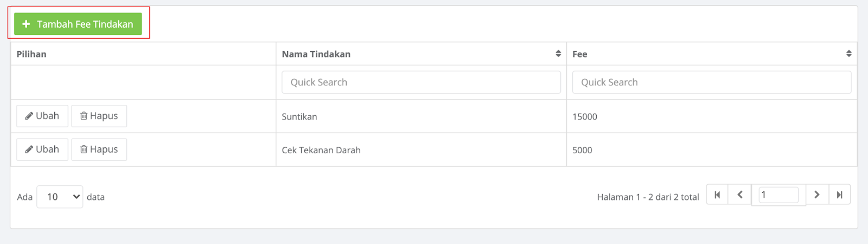Select the Suntikan name cell

pos(421,116)
